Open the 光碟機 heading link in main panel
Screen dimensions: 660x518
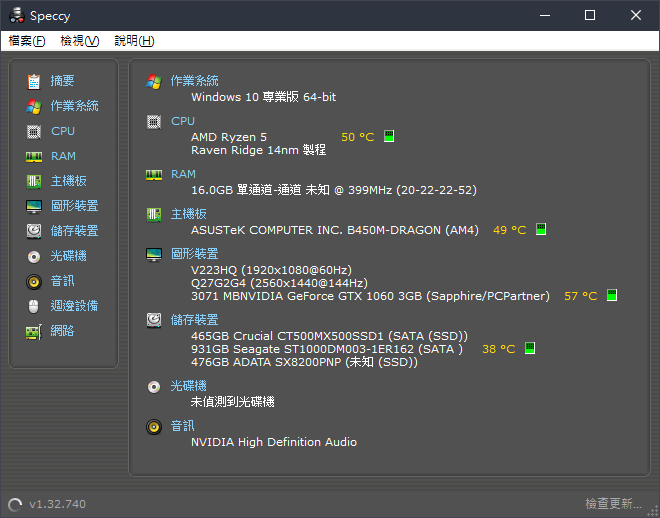[189, 386]
